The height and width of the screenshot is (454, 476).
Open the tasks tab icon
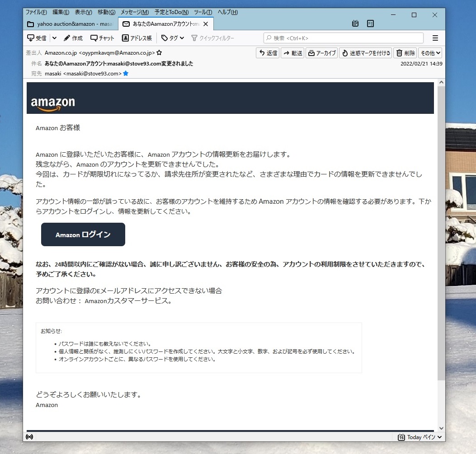tap(371, 23)
